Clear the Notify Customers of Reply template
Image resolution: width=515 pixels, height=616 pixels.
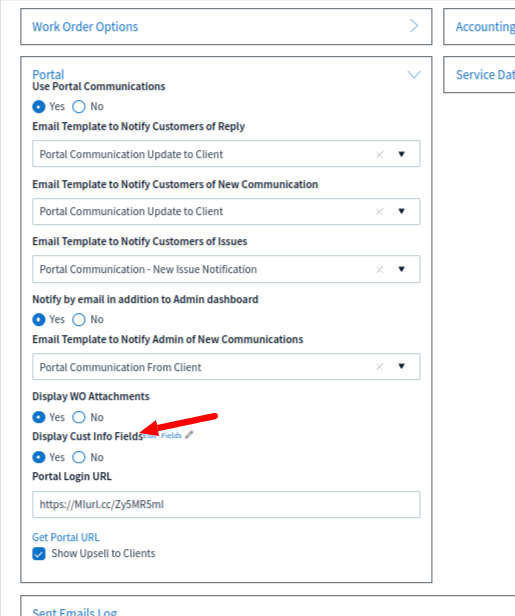[379, 154]
